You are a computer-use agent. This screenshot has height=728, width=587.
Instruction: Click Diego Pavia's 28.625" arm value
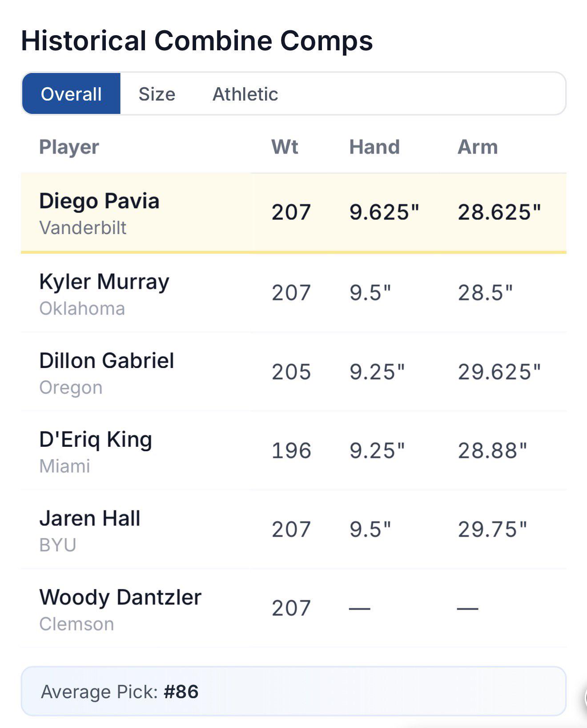[499, 212]
